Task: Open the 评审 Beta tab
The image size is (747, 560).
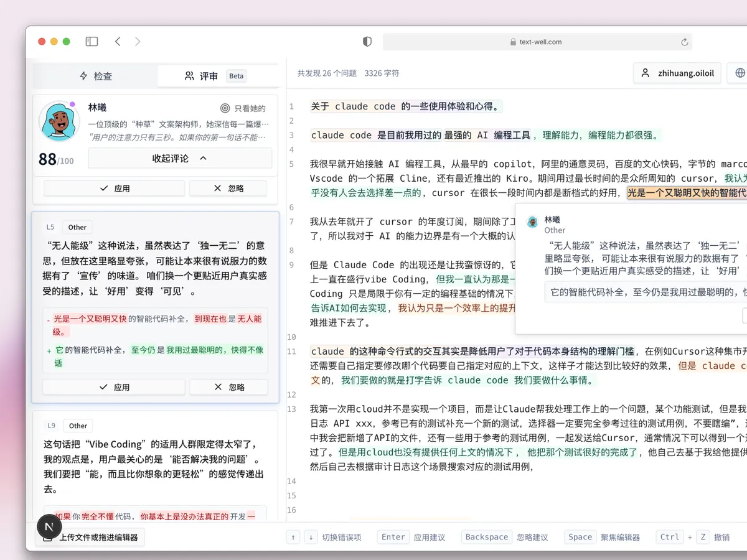Action: [x=205, y=76]
